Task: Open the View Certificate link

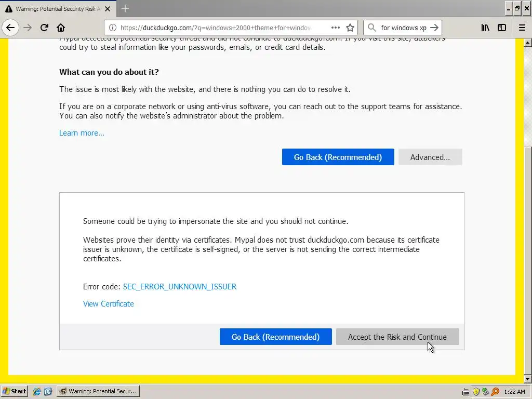Action: point(109,304)
